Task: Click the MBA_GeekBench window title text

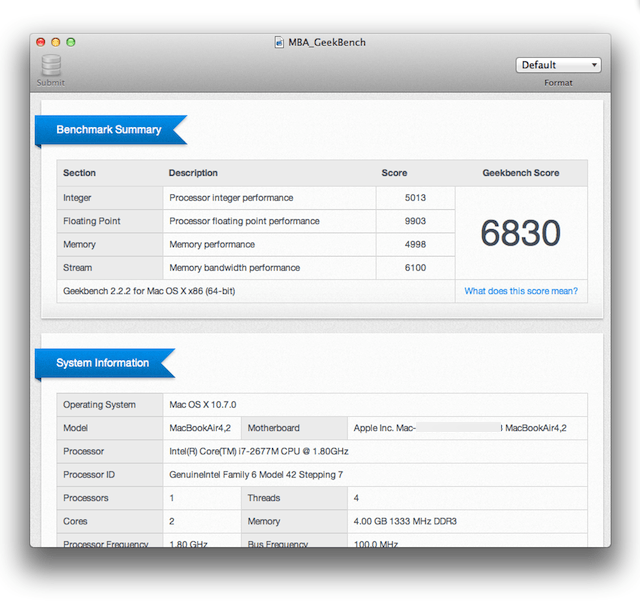Action: pyautogui.click(x=327, y=42)
